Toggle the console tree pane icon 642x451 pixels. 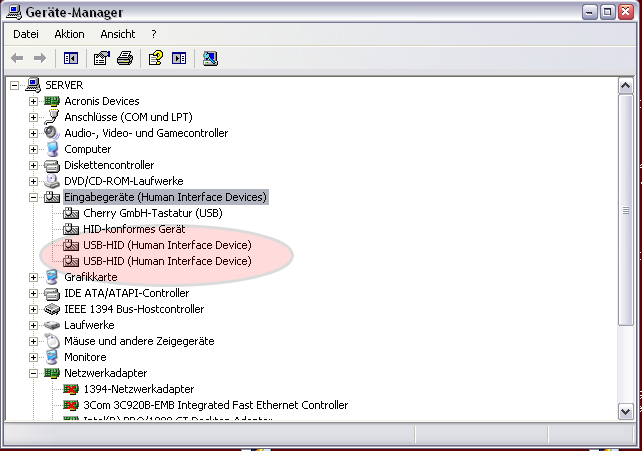[x=71, y=58]
